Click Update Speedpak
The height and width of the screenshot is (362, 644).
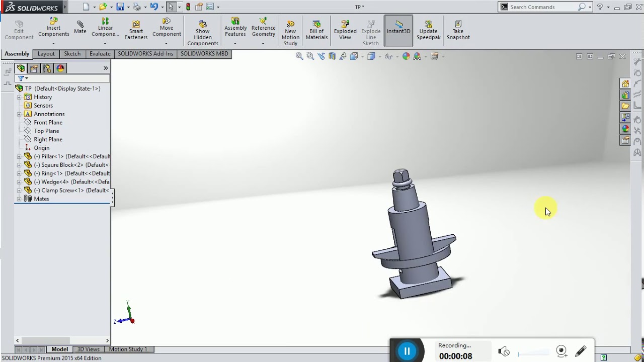point(428,30)
